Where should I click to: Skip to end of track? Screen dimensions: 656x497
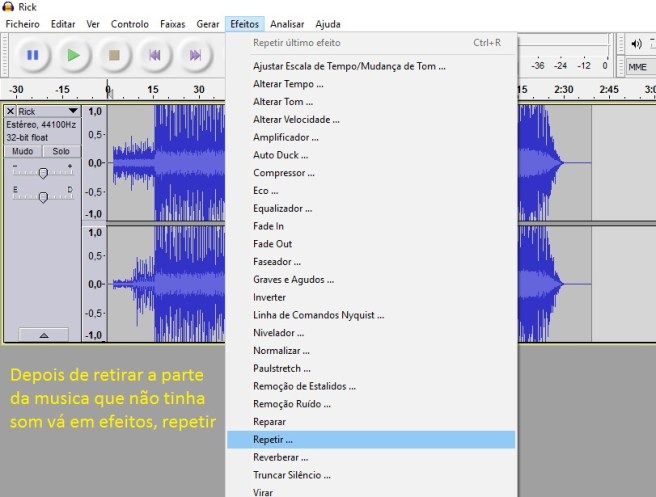point(195,55)
